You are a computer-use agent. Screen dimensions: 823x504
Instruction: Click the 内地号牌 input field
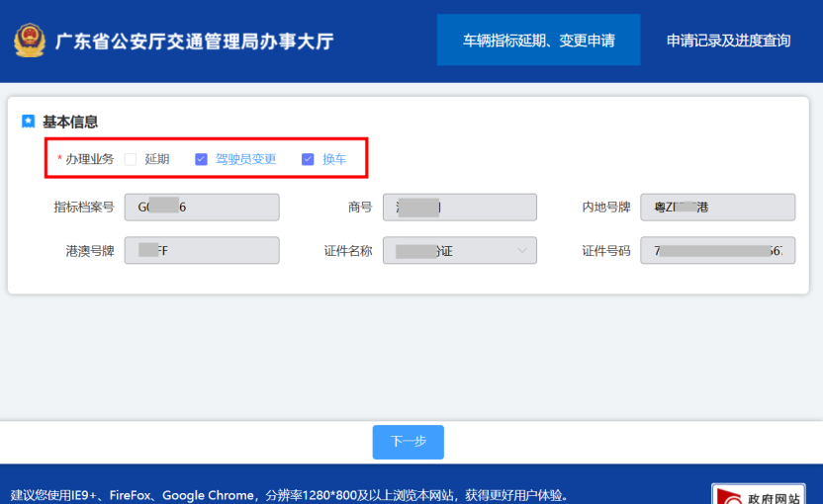coord(717,208)
